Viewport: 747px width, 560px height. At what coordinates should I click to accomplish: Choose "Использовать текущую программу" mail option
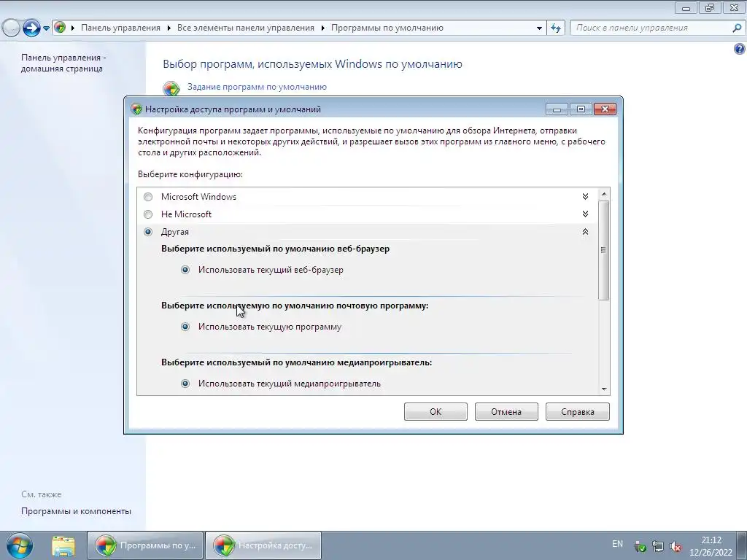point(185,327)
